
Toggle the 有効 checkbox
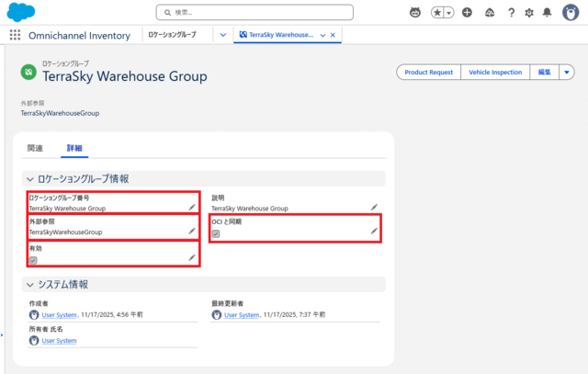pyautogui.click(x=33, y=260)
